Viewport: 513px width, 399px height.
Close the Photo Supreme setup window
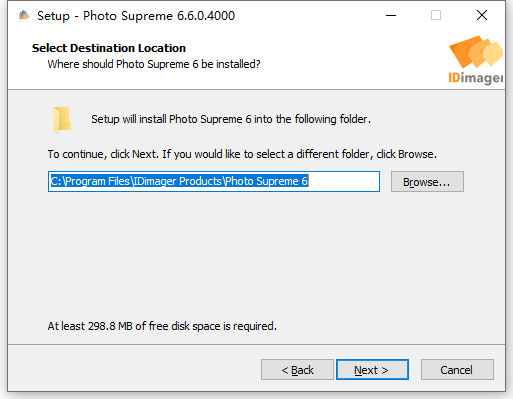tap(482, 15)
